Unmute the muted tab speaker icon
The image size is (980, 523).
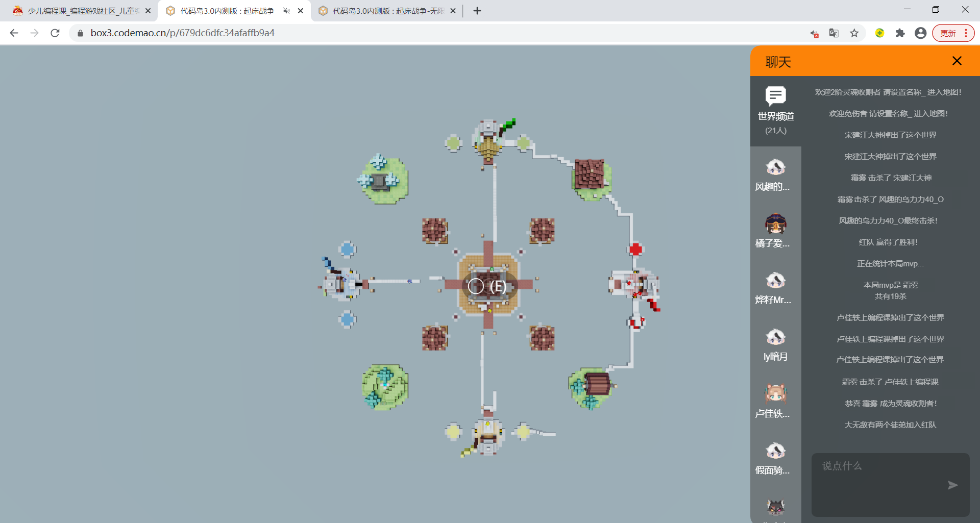point(286,11)
